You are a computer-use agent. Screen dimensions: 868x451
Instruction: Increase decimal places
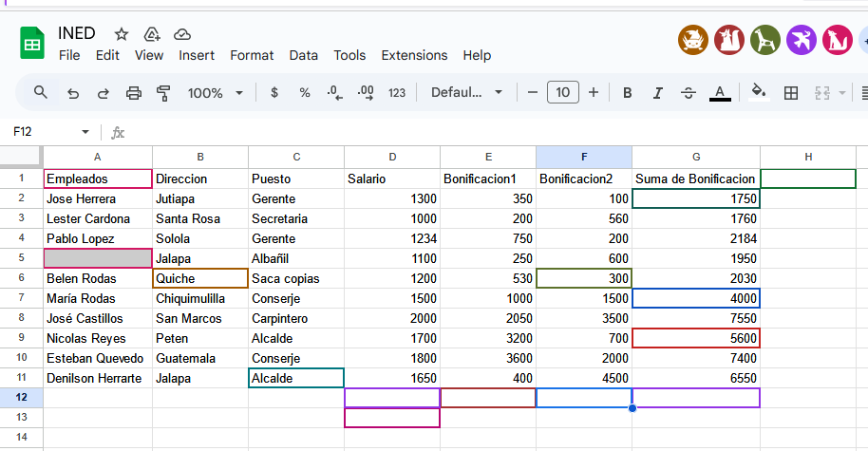point(366,92)
